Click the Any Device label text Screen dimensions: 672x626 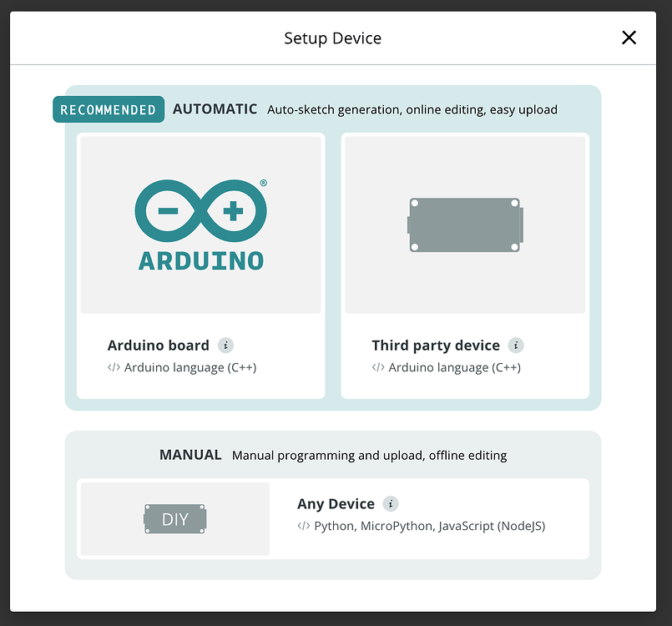click(337, 503)
